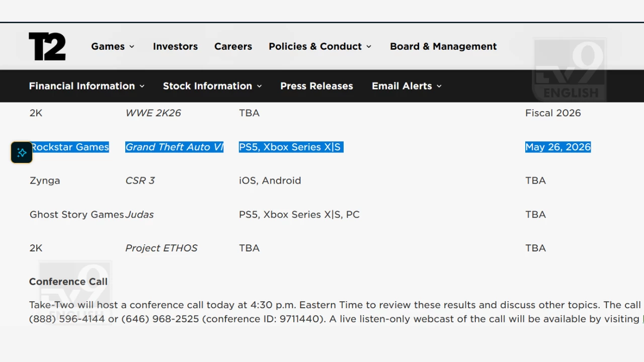The image size is (644, 362).
Task: Expand the Financial Information submenu
Action: [x=87, y=86]
